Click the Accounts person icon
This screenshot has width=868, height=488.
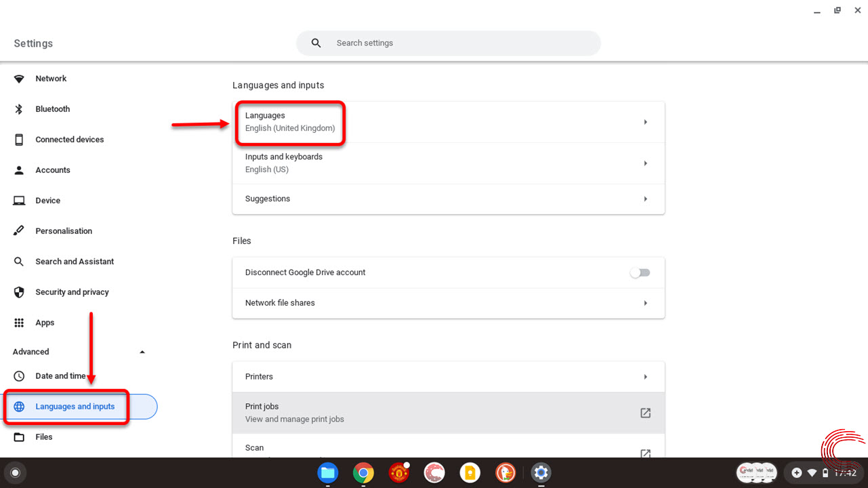19,169
